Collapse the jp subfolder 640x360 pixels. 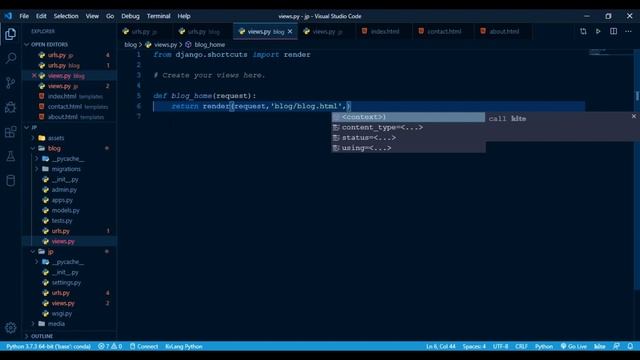coord(50,252)
